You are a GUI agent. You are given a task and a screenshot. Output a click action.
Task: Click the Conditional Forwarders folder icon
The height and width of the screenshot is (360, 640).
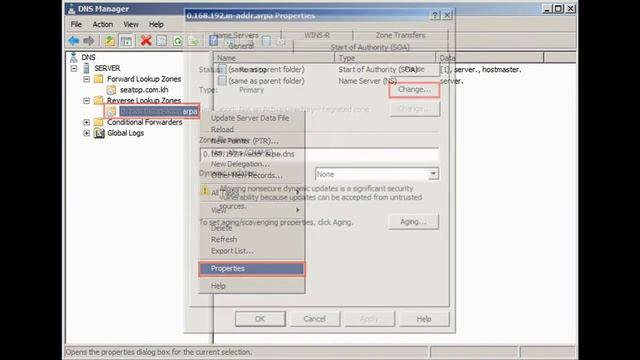pyautogui.click(x=98, y=122)
